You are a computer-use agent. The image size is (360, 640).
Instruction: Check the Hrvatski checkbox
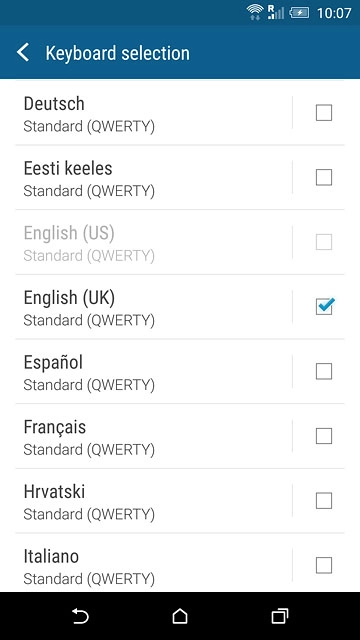tap(324, 500)
